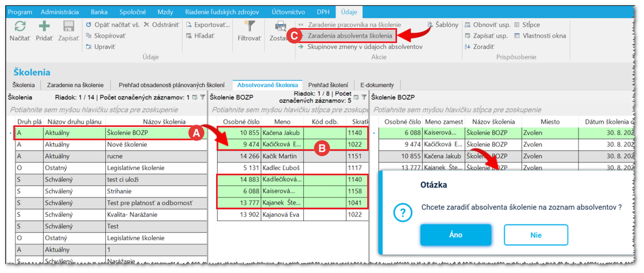This screenshot has width=644, height=273.
Task: Click Názov druhu plánu column header
Action: pos(74,122)
